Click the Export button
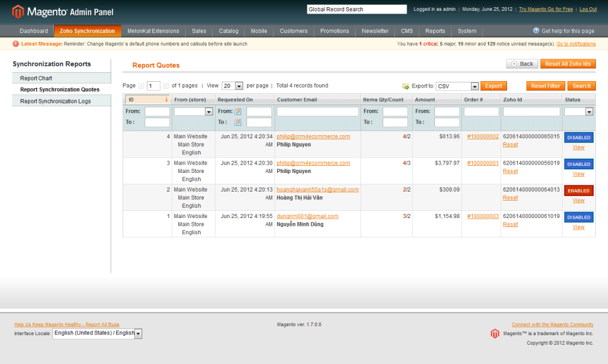Viewport: 608px width, 364px height. click(494, 86)
